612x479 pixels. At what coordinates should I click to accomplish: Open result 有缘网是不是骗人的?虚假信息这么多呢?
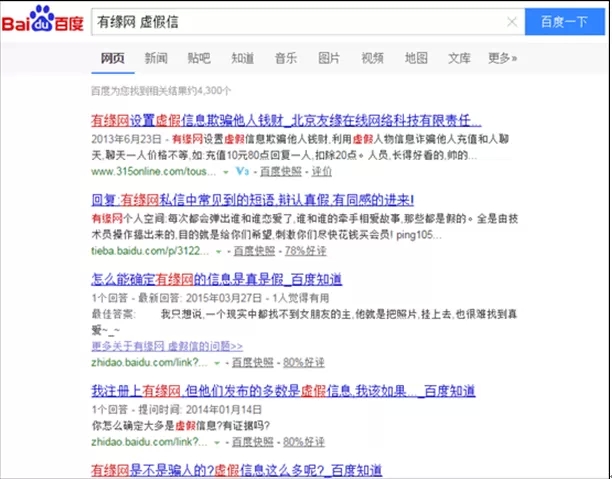(x=237, y=470)
